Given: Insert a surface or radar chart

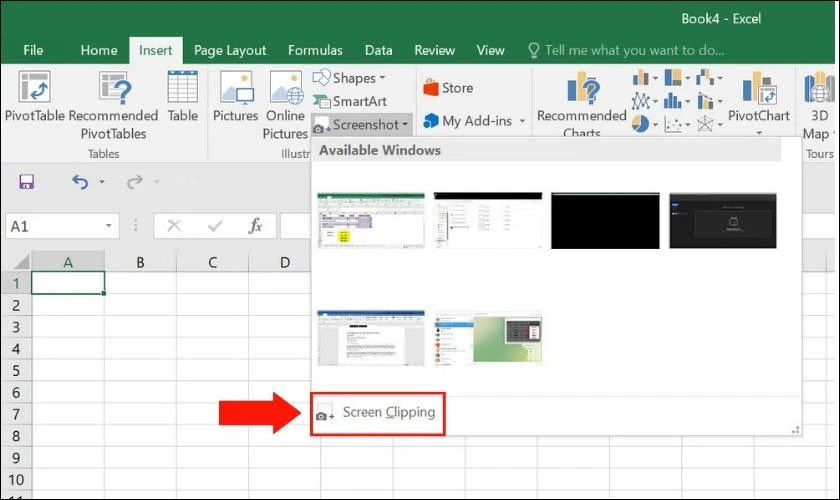Looking at the screenshot, I should [709, 124].
